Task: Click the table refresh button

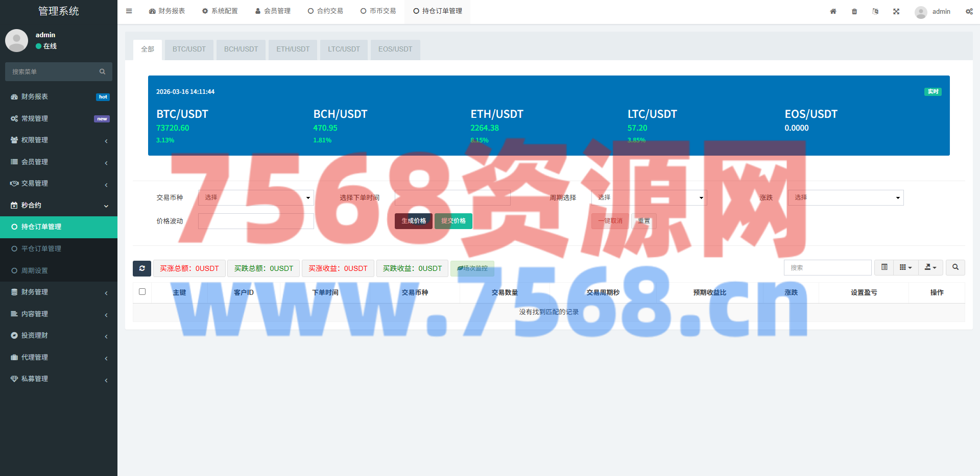Action: (x=142, y=268)
